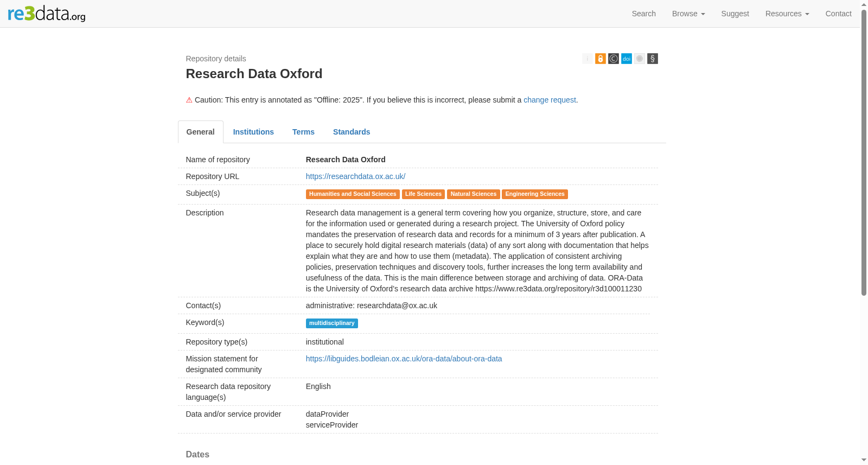Click the Humanities and Social Sciences tag

353,194
